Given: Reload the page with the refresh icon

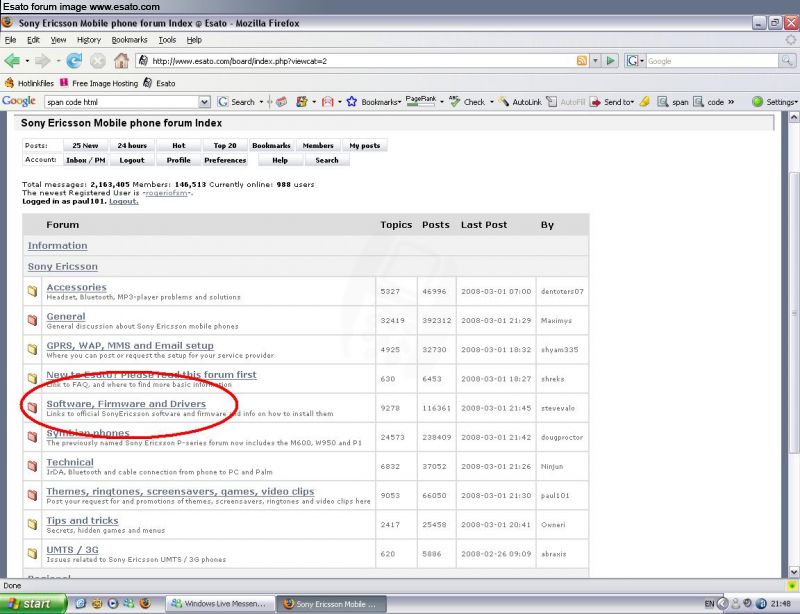Looking at the screenshot, I should [x=74, y=61].
